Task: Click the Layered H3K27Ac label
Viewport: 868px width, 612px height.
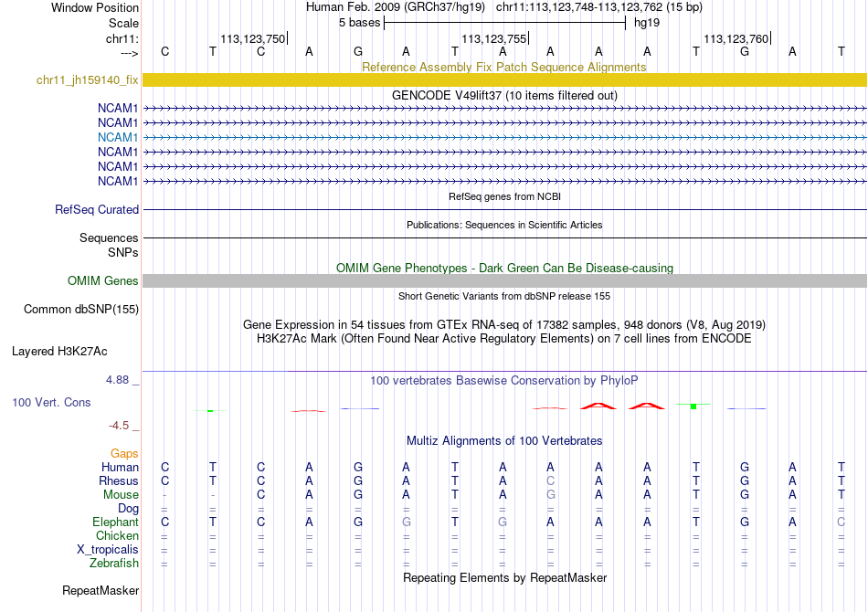Action: (59, 352)
